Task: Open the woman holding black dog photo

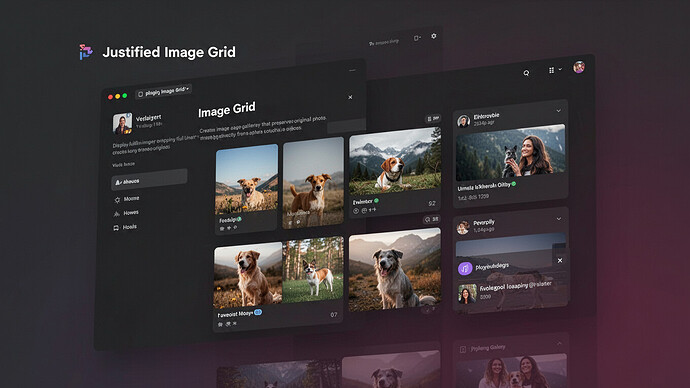Action: point(510,152)
